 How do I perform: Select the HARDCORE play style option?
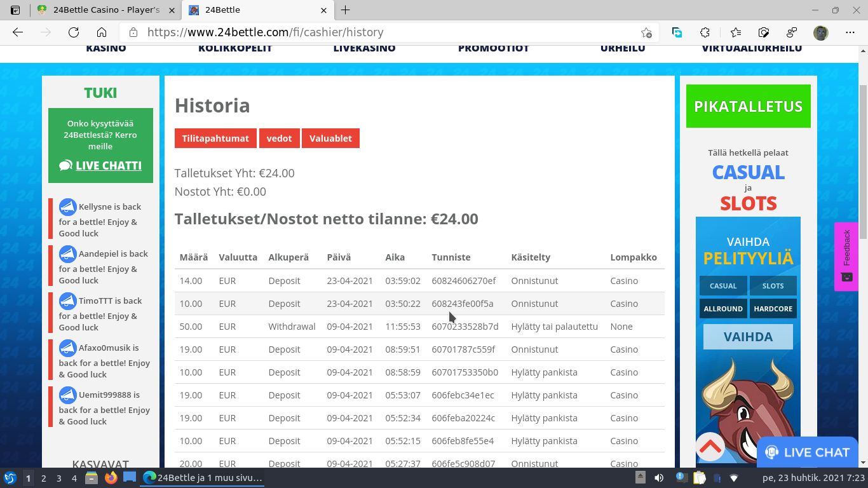coord(773,309)
